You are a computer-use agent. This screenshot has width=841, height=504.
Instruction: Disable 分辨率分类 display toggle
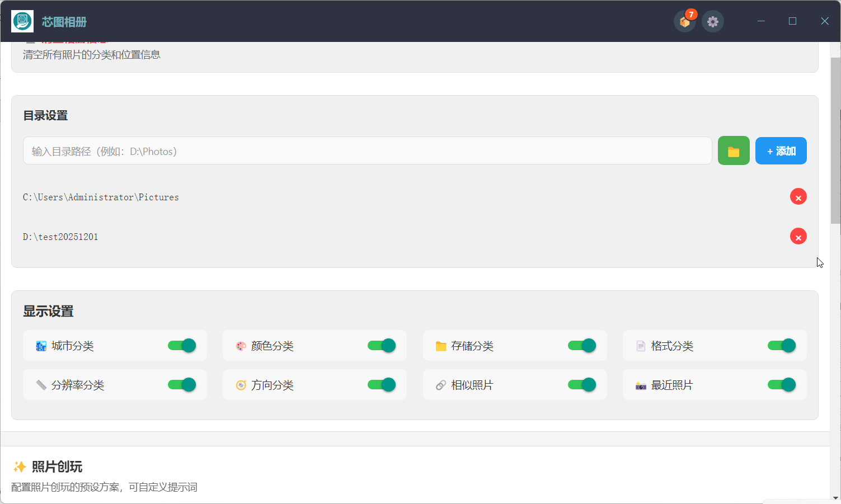(x=182, y=385)
